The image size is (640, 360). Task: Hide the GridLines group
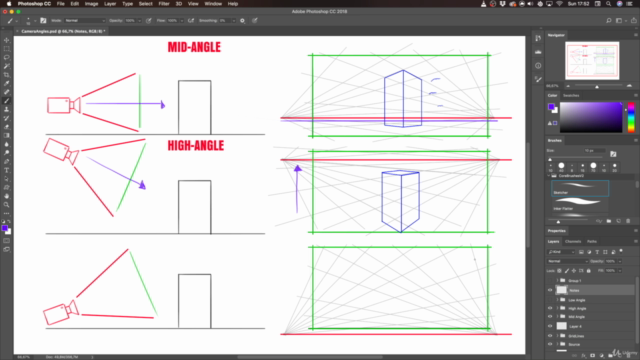click(550, 336)
